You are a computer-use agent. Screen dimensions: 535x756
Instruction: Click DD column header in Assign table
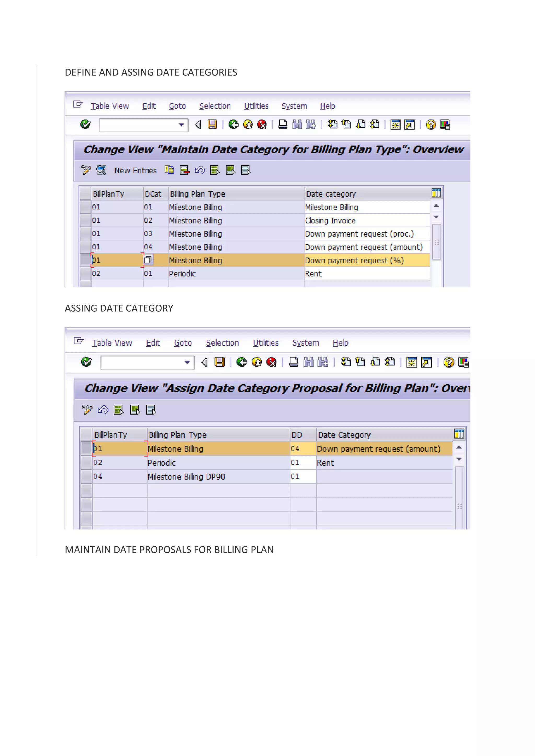point(303,435)
